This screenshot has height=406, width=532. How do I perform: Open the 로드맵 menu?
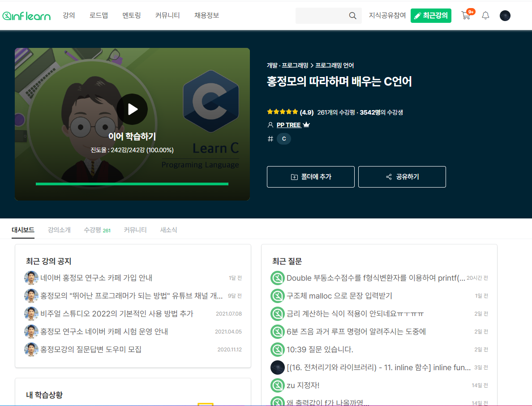click(x=99, y=16)
